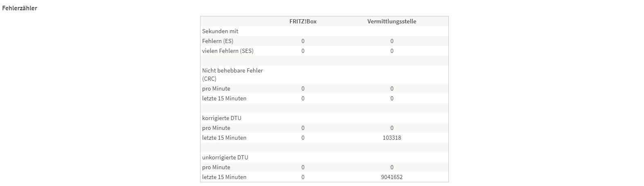
Task: Click the "unkorrigierte DTU" group label
Action: [225, 157]
